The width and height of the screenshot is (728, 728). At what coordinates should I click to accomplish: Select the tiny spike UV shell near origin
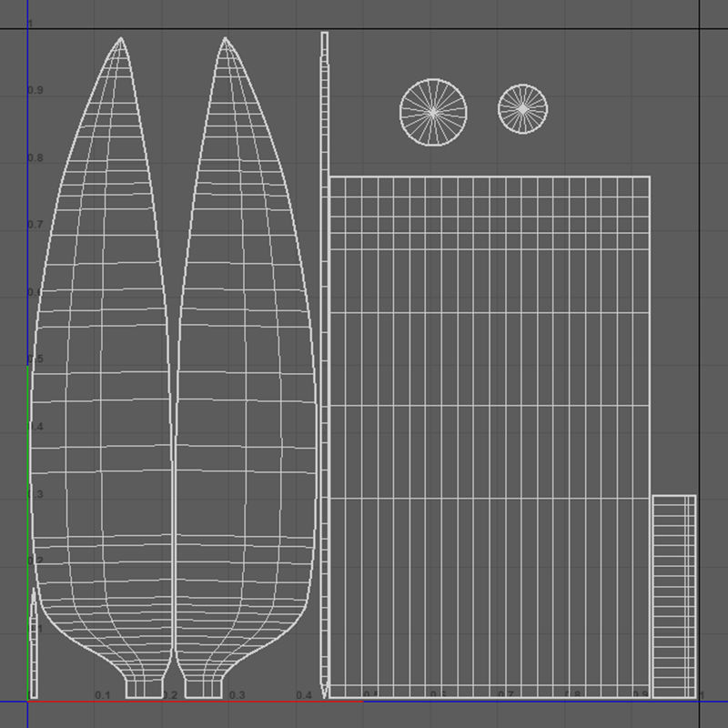point(34,643)
